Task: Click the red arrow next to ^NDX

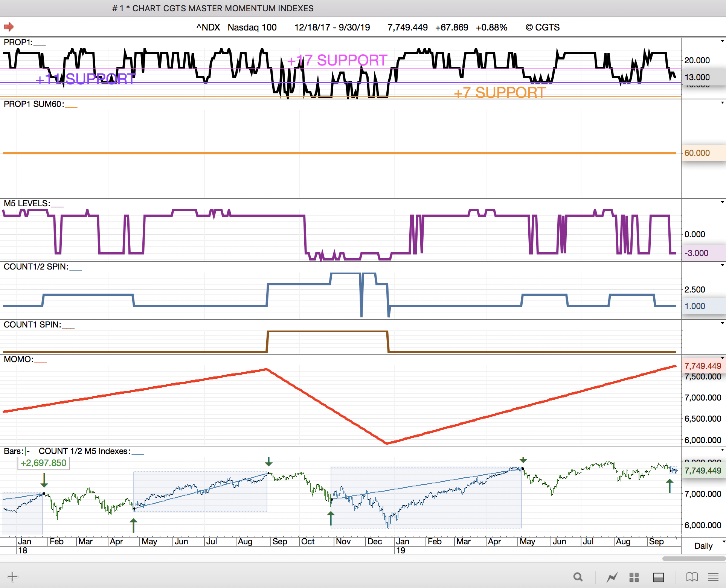Action: pos(9,27)
